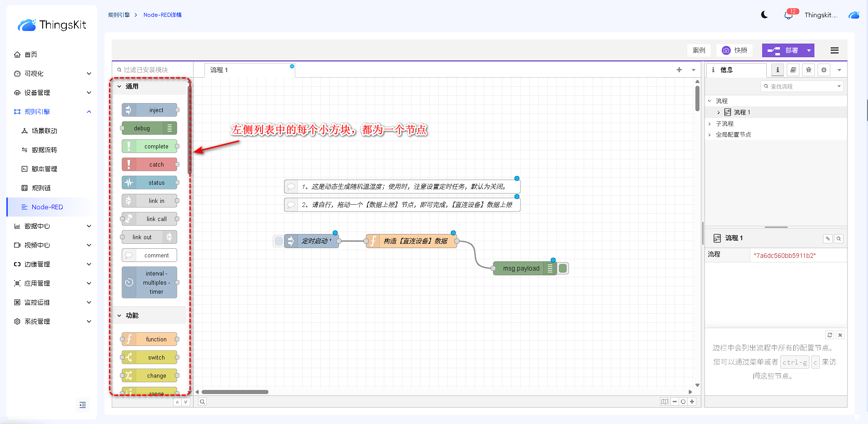Expand the 子流程 tree section
Image resolution: width=868 pixels, height=424 pixels.
(x=710, y=123)
